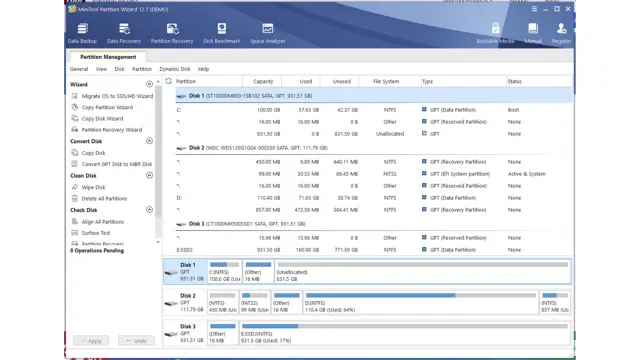The height and width of the screenshot is (360, 640).
Task: Launch the Partition Recovery Wizard
Action: click(x=107, y=130)
